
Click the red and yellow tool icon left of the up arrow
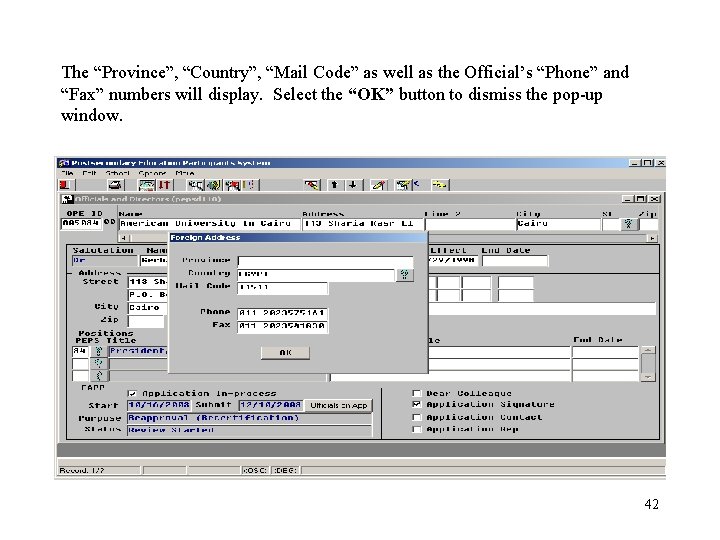coord(312,185)
